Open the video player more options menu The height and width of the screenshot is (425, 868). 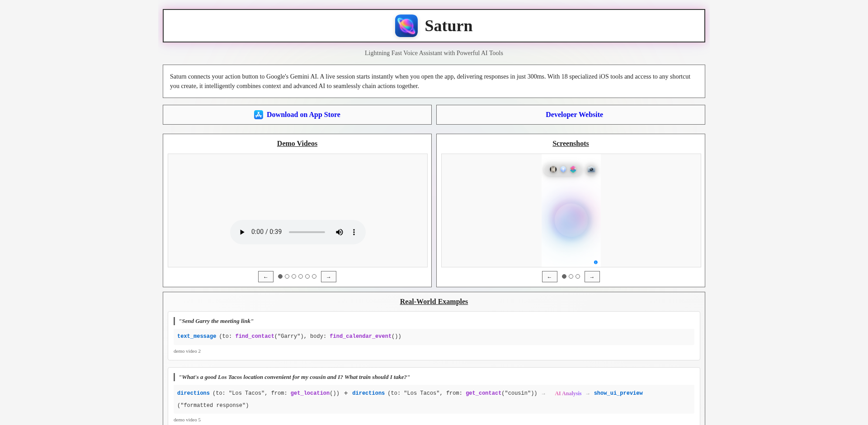pos(354,232)
